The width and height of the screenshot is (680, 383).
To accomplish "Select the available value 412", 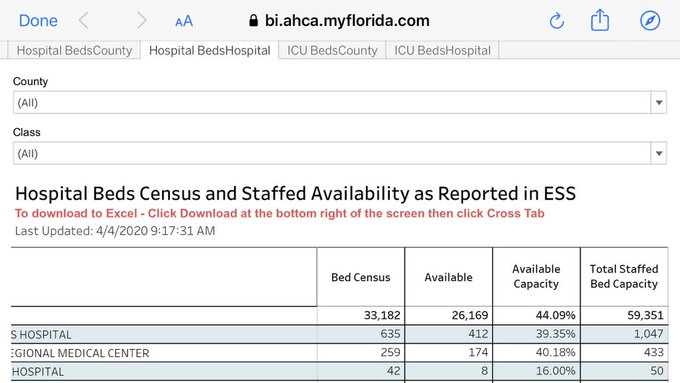I will click(x=478, y=334).
